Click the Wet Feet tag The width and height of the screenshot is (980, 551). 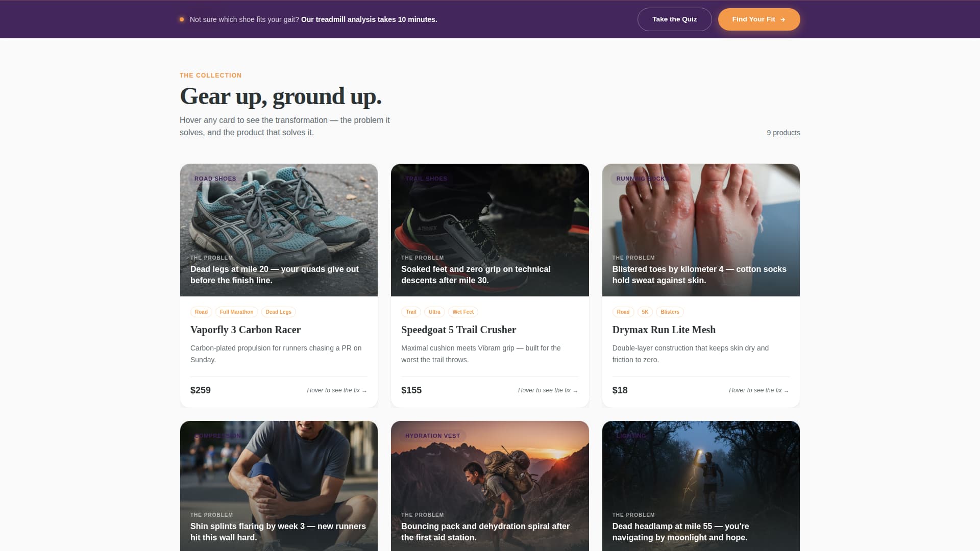click(463, 312)
